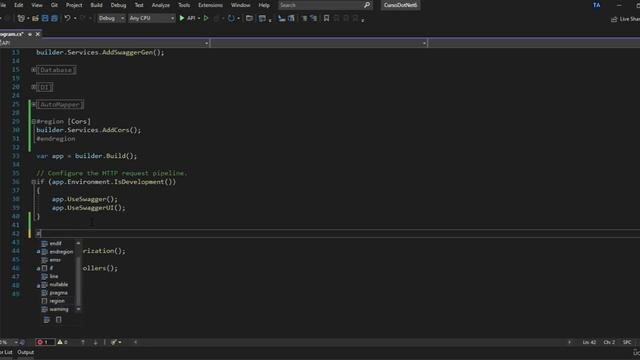
Task: Choose region from completion list
Action: pyautogui.click(x=57, y=301)
